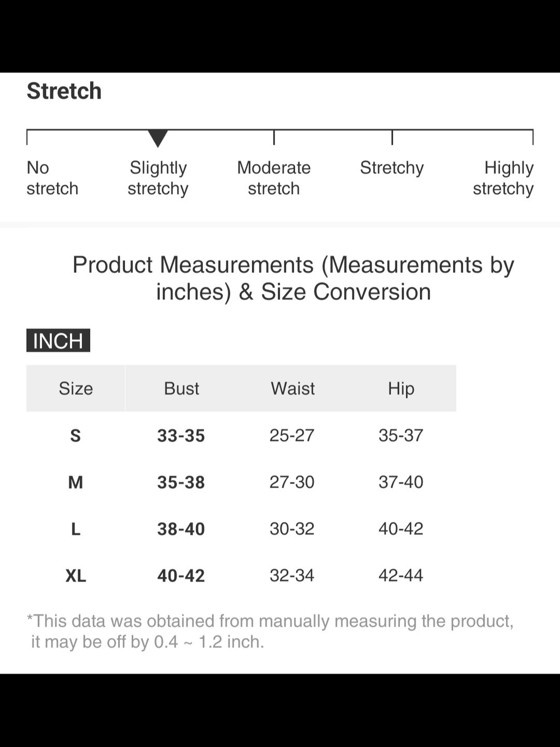Click the 'No stretch' scale label

coord(52,178)
